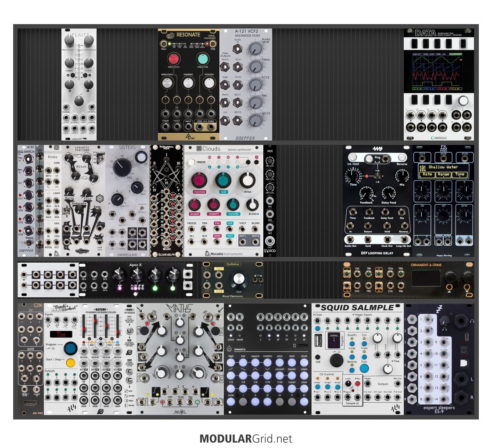Viewport: 492px width, 448px height.
Task: Click the Loquelic Iteritas Morph knob
Action: pyautogui.click(x=69, y=191)
